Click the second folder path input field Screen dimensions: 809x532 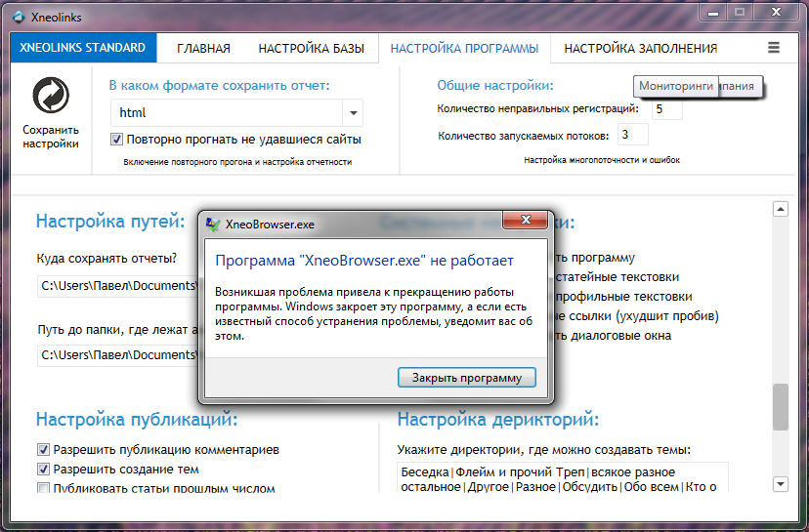(117, 355)
